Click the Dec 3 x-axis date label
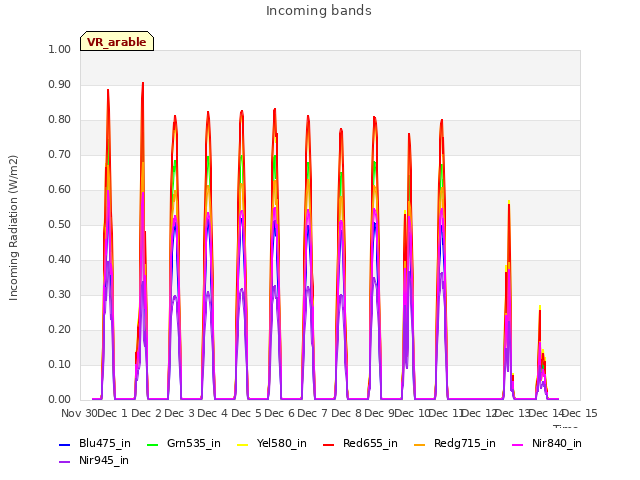The image size is (640, 480). pyautogui.click(x=179, y=413)
